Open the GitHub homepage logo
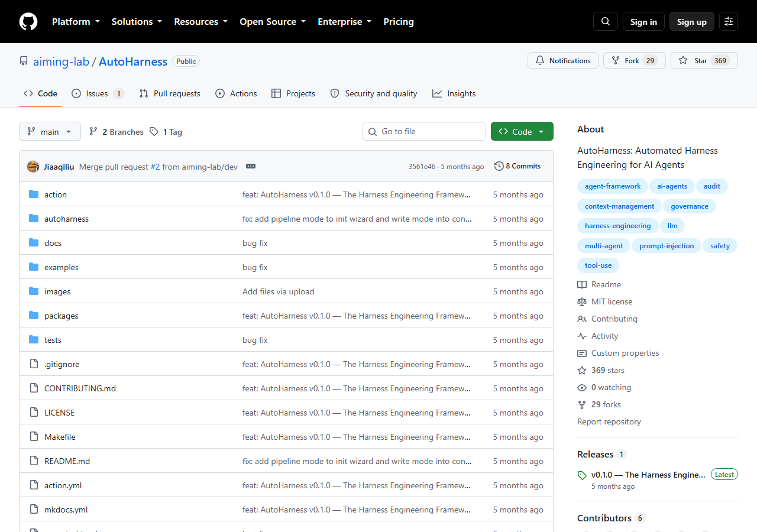Image resolution: width=757 pixels, height=532 pixels. coord(28,22)
